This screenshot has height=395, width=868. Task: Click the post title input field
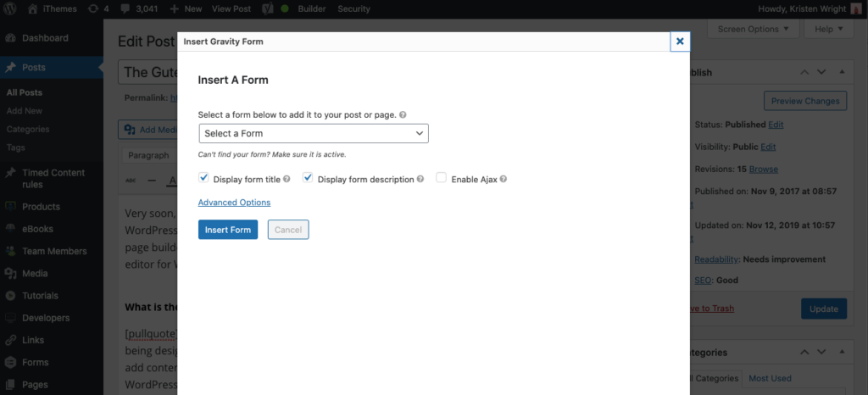coord(147,72)
